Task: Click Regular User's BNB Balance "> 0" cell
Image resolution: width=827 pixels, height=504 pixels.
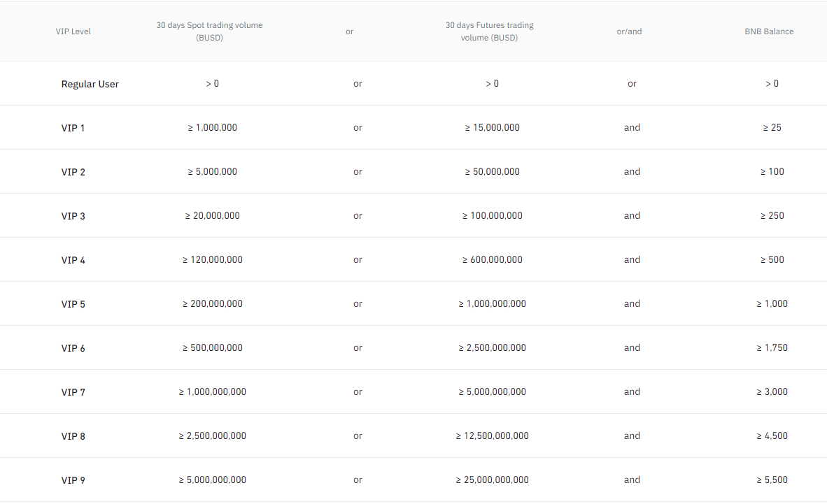Action: [772, 83]
